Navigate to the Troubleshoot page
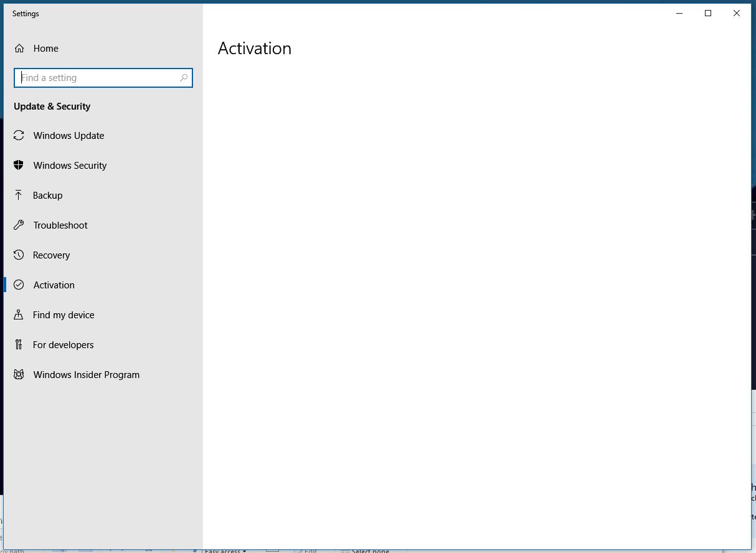Viewport: 756px width, 553px height. pyautogui.click(x=60, y=225)
